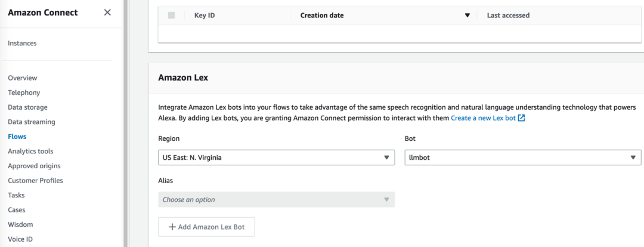Select Telephony in the navigation

[x=24, y=92]
